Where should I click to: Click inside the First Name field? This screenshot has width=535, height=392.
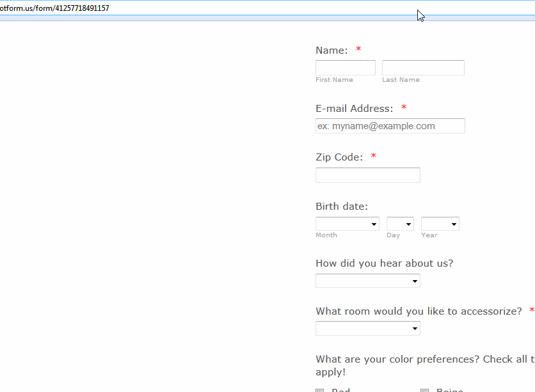(345, 67)
